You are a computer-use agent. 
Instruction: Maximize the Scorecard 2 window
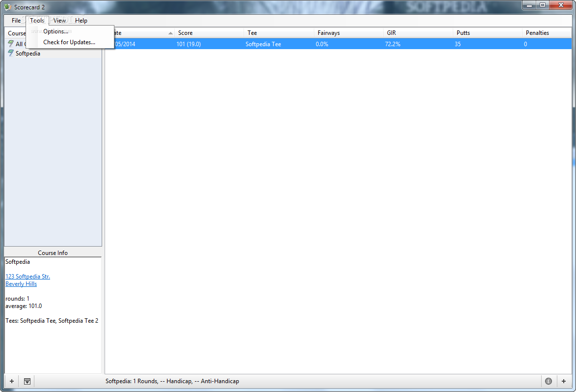coord(543,5)
